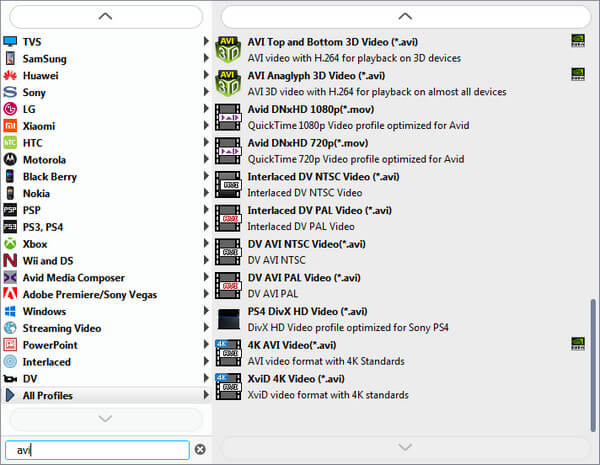Screen dimensions: 600x465
Task: Click the Motorola logo icon
Action: point(10,160)
